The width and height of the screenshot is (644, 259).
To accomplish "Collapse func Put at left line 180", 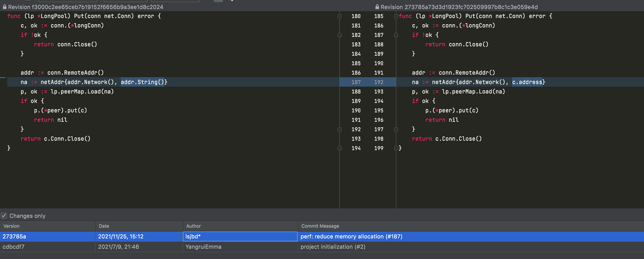I will pyautogui.click(x=340, y=16).
